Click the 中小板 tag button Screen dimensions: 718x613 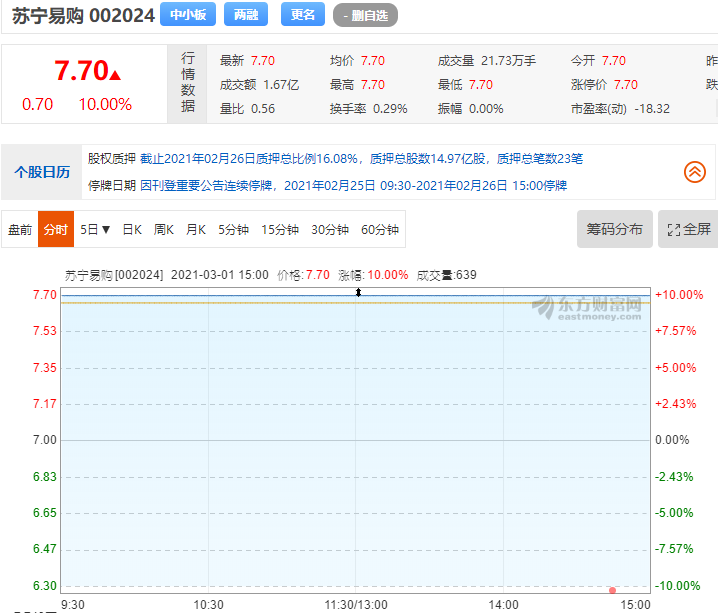188,15
